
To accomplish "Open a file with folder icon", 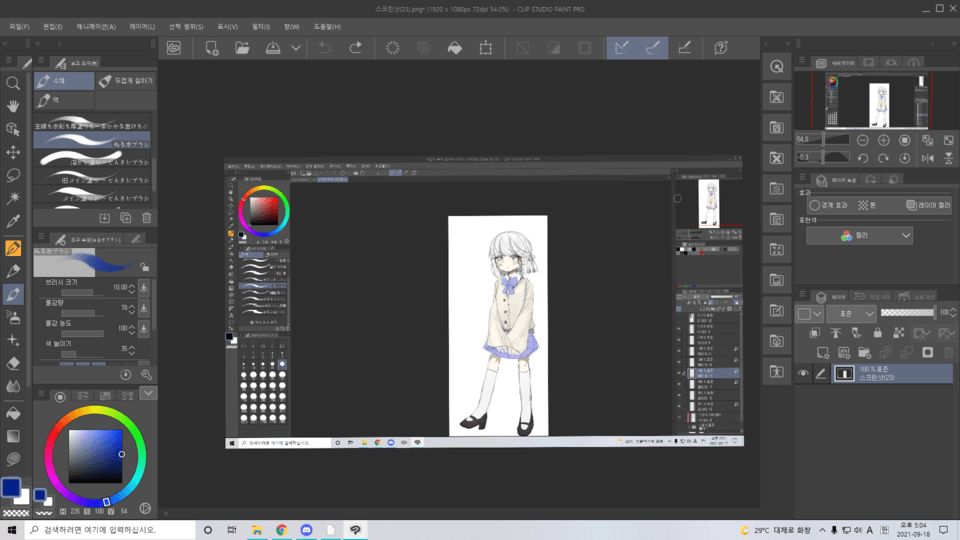I will click(x=242, y=48).
